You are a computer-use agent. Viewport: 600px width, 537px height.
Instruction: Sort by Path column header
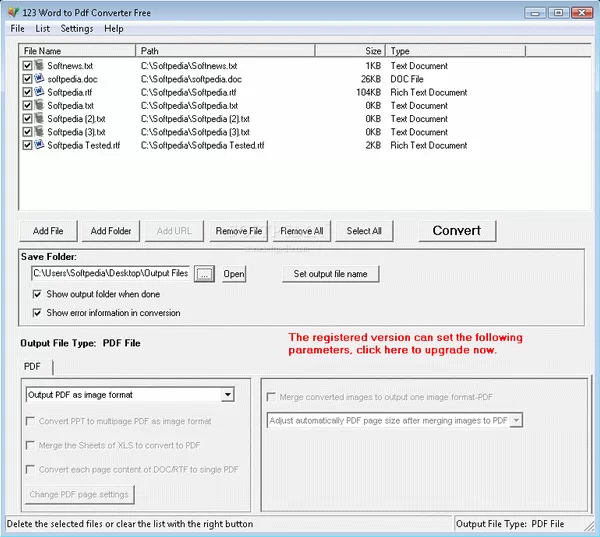point(225,51)
